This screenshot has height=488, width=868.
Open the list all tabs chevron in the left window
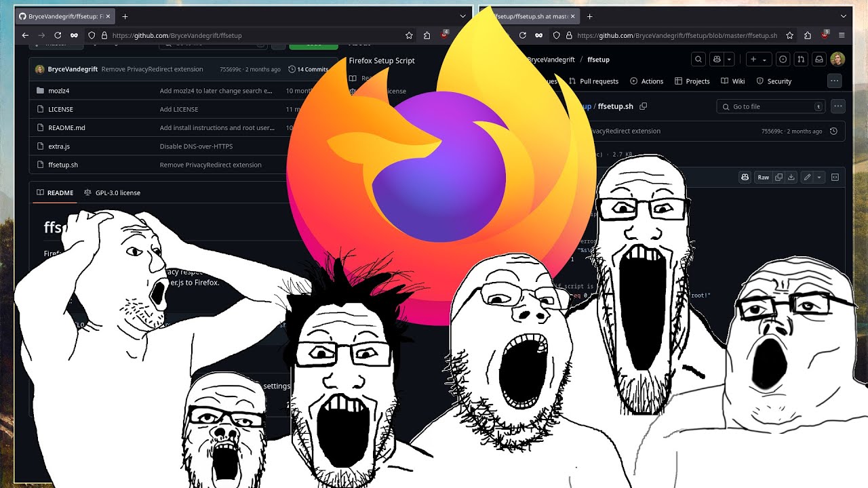pos(465,16)
